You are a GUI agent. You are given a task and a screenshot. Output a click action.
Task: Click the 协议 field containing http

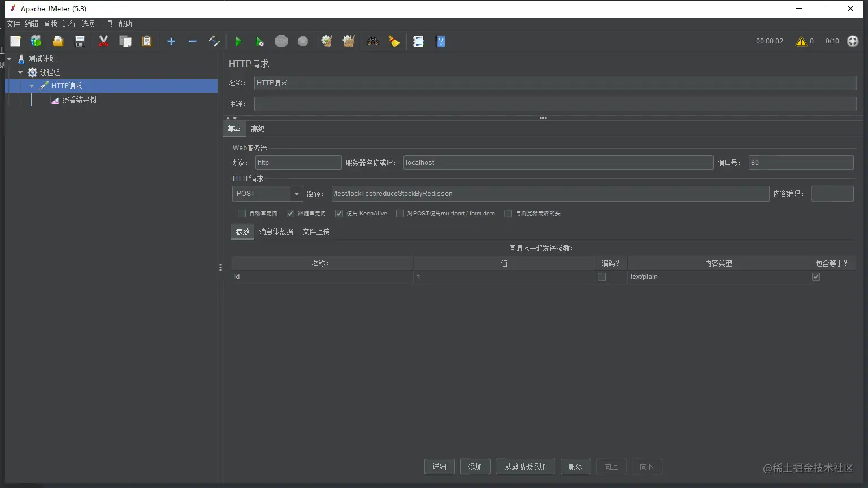tap(298, 163)
